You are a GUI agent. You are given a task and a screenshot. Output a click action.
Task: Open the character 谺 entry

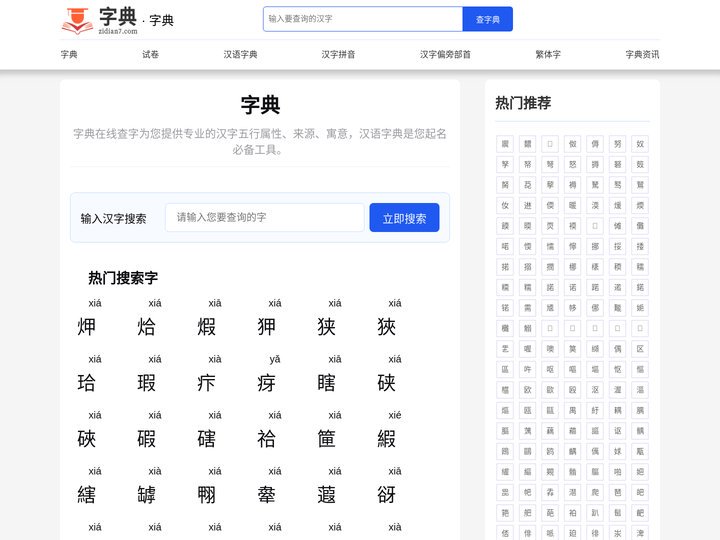387,495
